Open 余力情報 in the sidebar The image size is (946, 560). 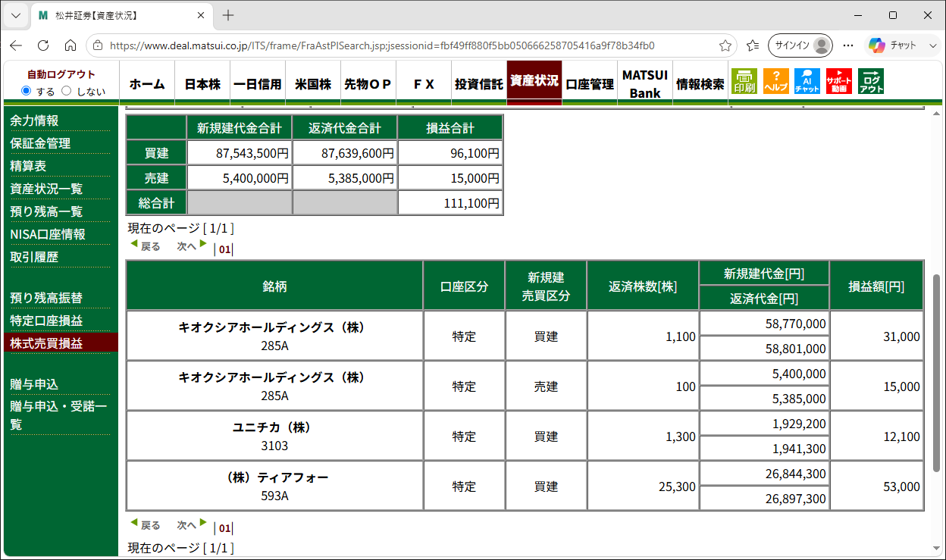click(34, 120)
